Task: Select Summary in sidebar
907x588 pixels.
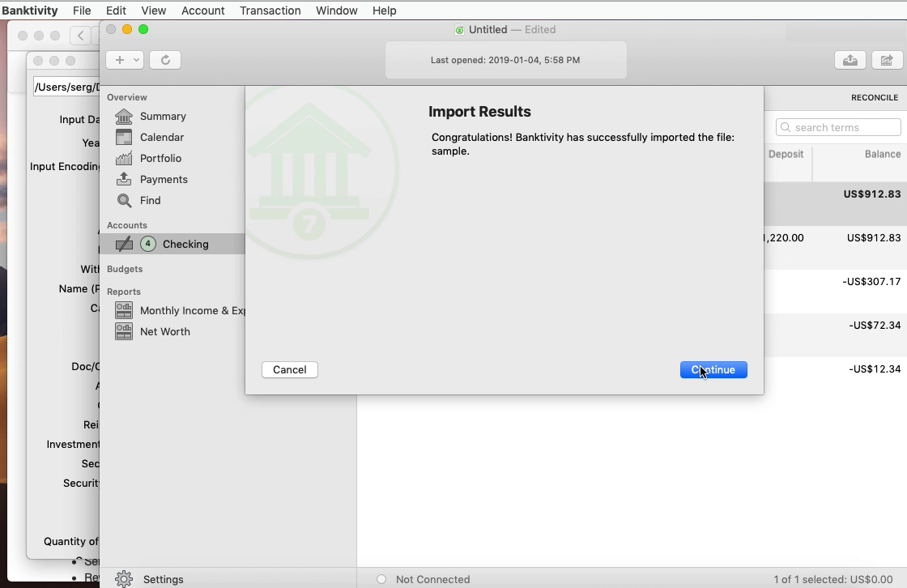Action: [x=163, y=117]
